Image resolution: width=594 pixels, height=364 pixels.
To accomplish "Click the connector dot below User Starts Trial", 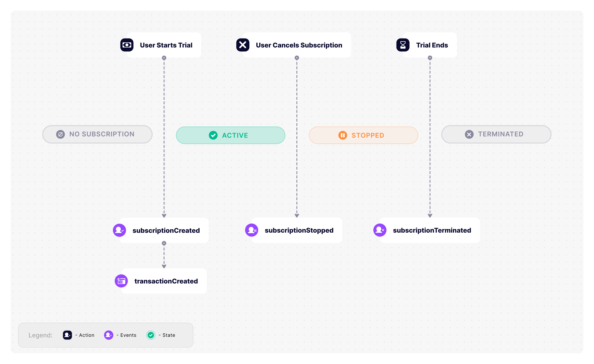I will coord(164,58).
